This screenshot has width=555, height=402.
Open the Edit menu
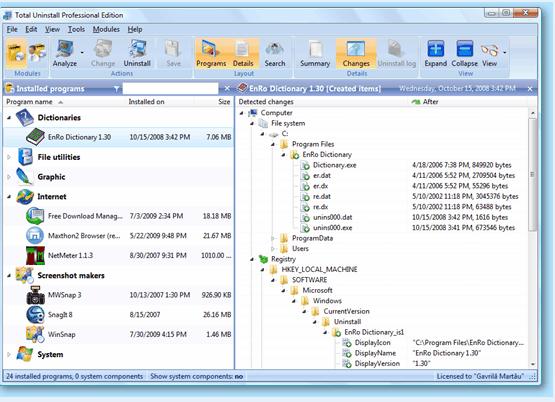[31, 29]
